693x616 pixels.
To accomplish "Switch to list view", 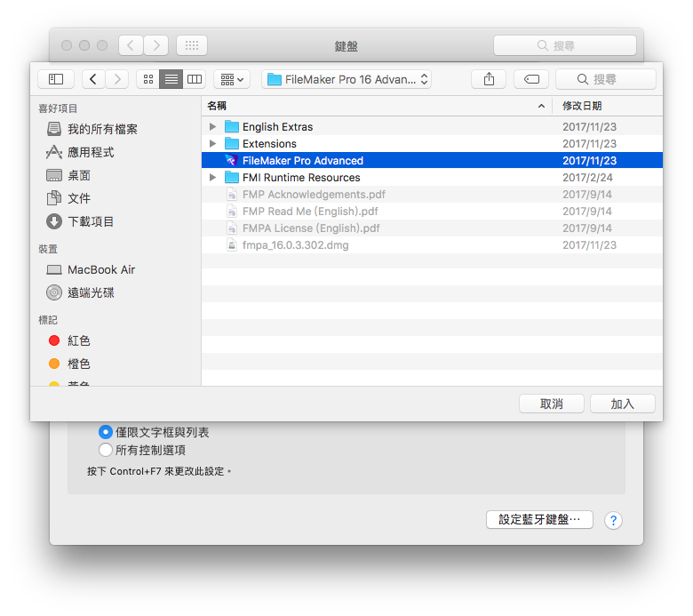I will click(171, 79).
